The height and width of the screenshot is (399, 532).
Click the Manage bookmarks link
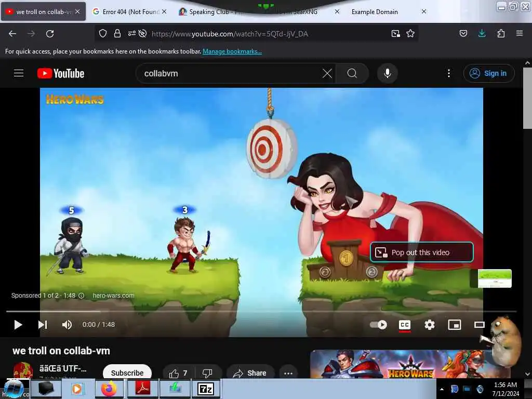coord(232,51)
